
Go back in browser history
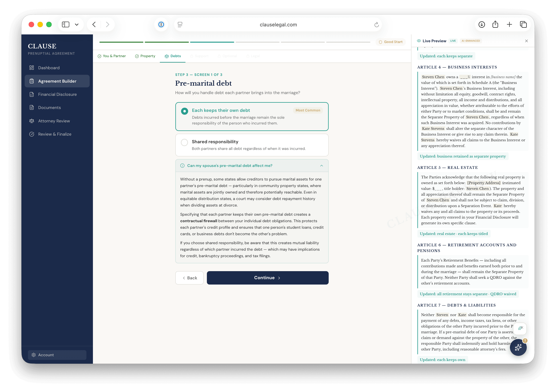click(x=94, y=24)
